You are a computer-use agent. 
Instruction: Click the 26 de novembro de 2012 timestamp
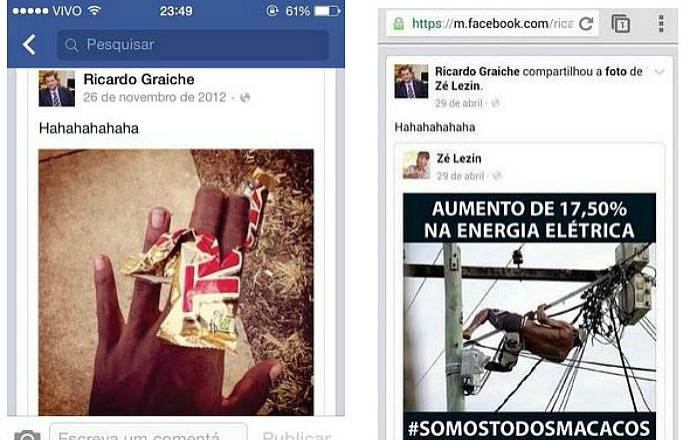155,97
